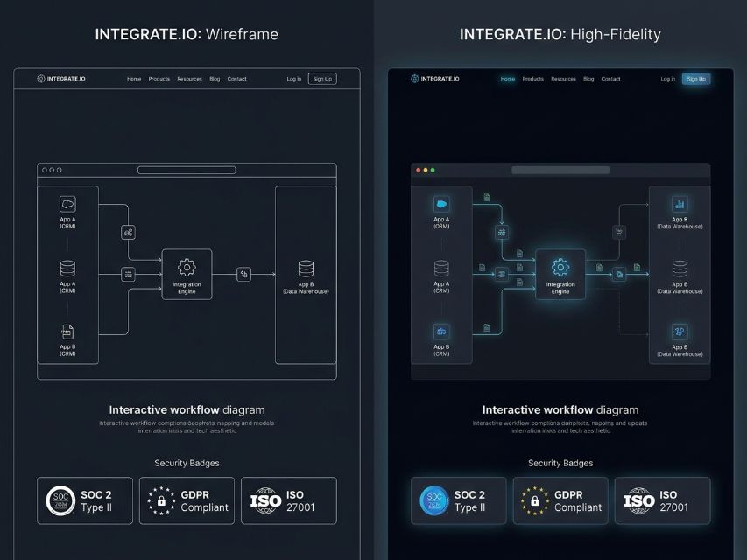
Task: Click the gold-star GDPR lock icon in High-Fidelity
Action: [x=535, y=501]
